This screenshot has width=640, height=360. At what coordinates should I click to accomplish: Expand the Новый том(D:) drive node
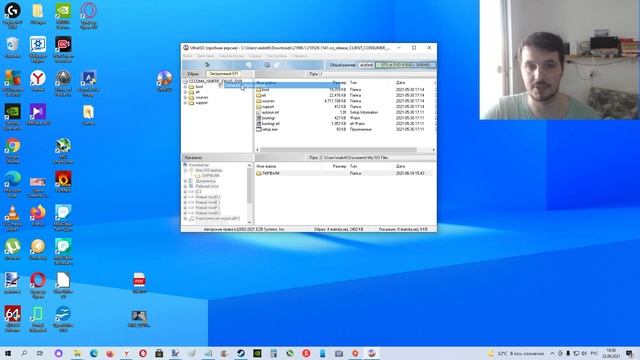[185, 197]
